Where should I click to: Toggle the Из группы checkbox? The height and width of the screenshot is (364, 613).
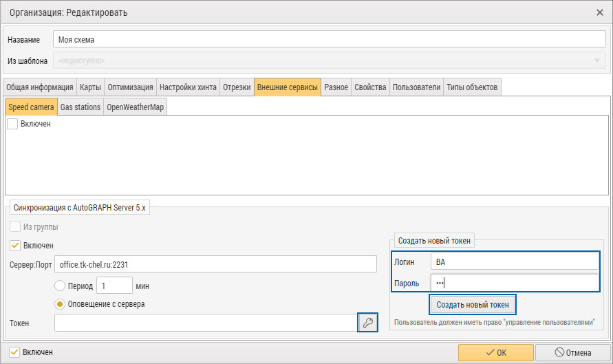pyautogui.click(x=15, y=227)
